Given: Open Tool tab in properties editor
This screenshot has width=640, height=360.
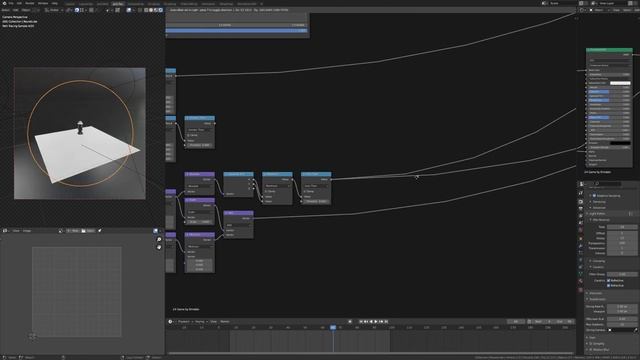Looking at the screenshot, I should 581,193.
